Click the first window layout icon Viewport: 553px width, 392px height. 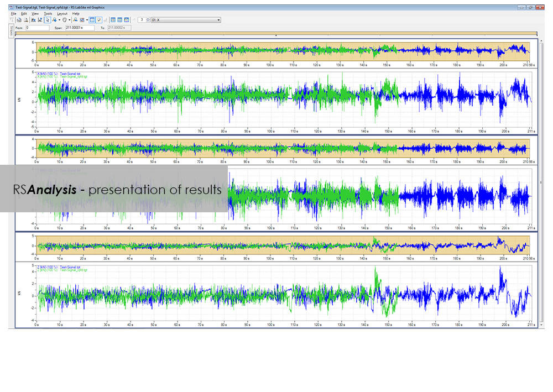point(113,20)
